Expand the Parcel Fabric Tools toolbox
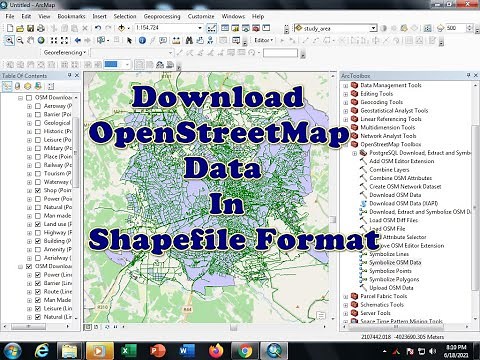This screenshot has height=360, width=480. coord(346,296)
